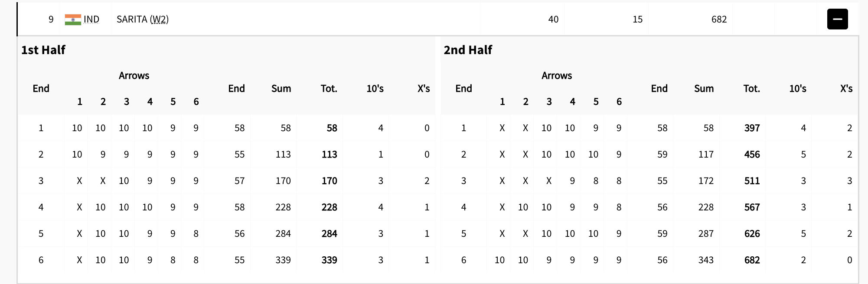Click the 10's column header in 2nd Half

point(798,89)
